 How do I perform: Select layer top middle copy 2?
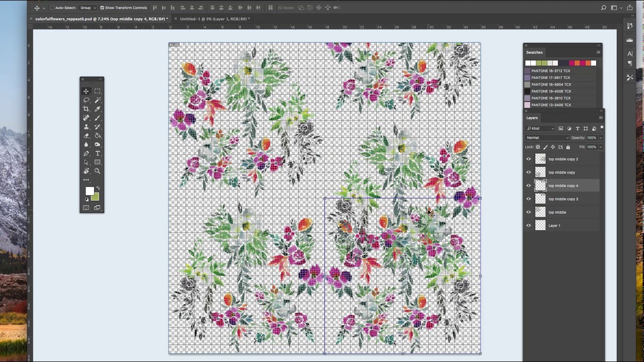tap(563, 159)
